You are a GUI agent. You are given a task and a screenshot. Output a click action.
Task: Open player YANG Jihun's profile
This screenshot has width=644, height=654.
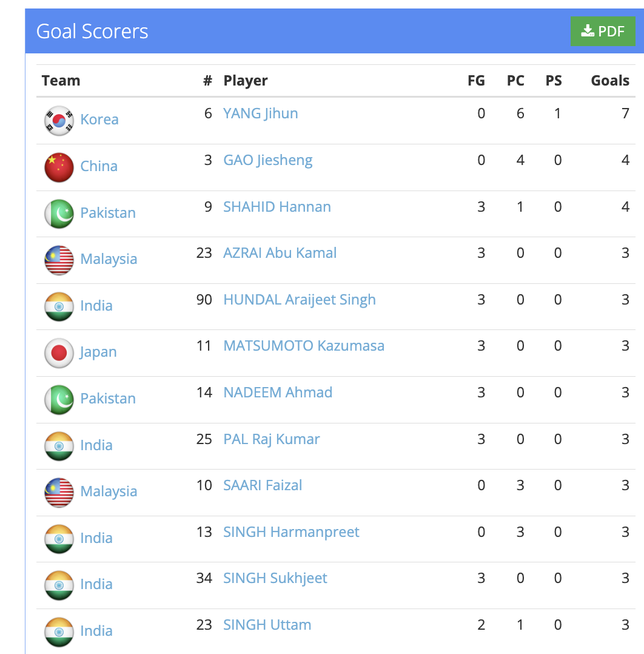[x=260, y=113]
